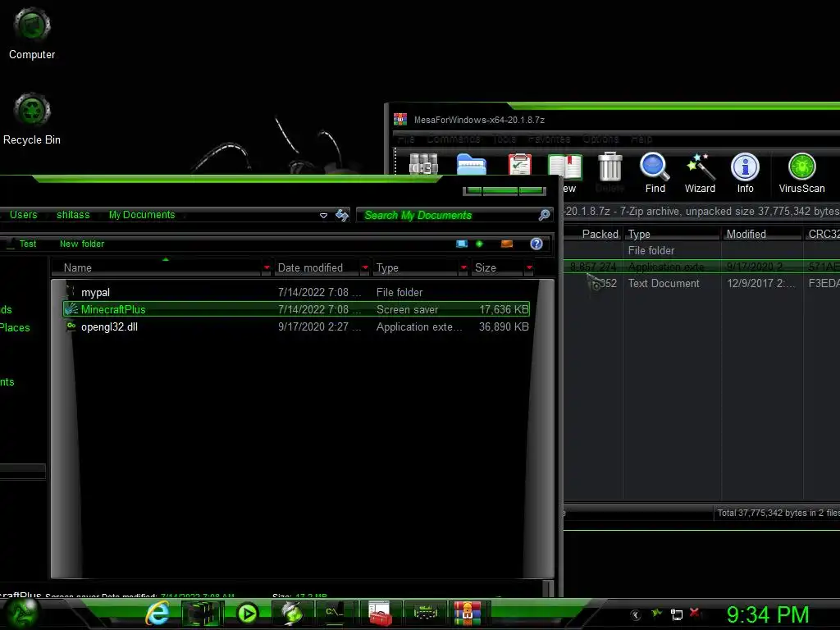Click New folder in Explorer toolbar

click(82, 244)
